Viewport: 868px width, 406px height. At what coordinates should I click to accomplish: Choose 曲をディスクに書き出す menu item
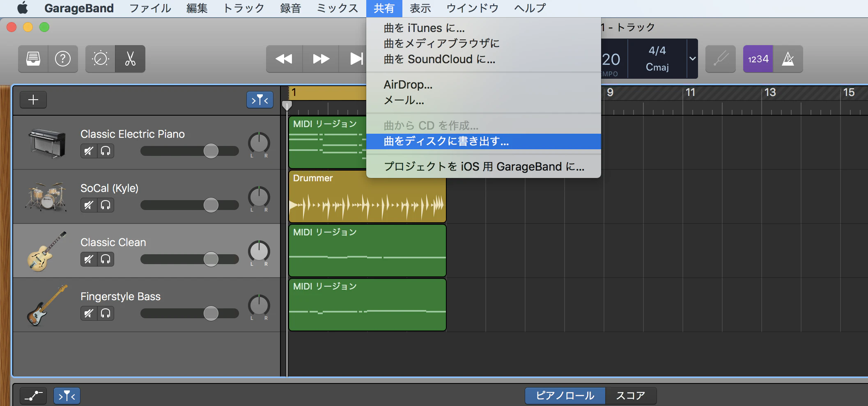coord(484,141)
